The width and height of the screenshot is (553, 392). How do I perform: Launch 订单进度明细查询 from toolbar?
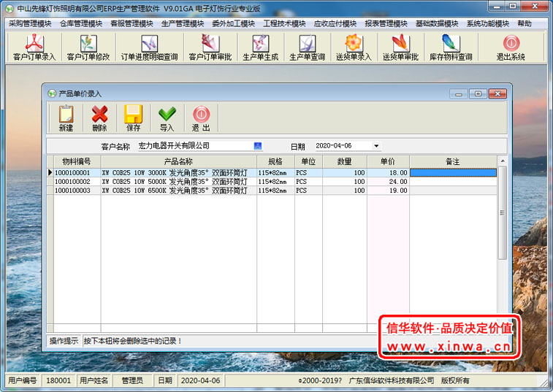click(x=150, y=47)
